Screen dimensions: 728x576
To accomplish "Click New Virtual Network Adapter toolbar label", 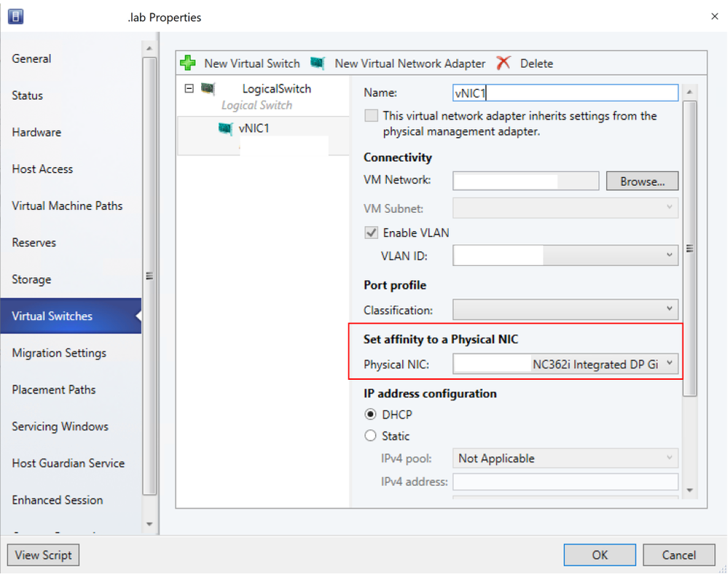I will click(410, 63).
